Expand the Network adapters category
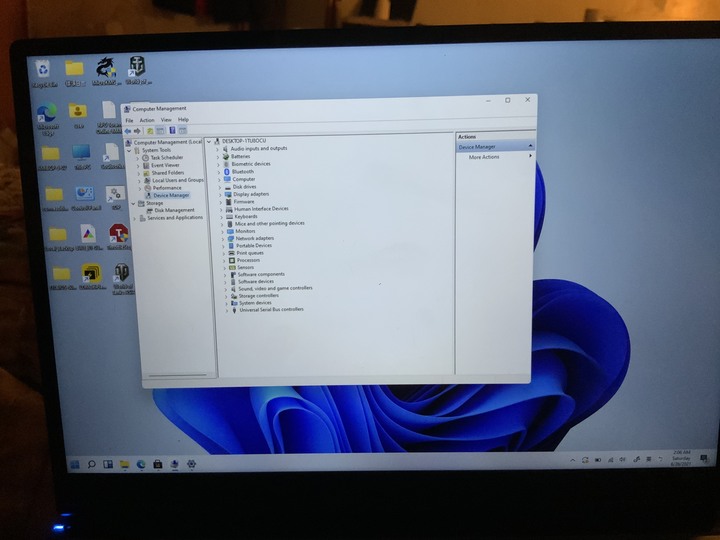The height and width of the screenshot is (540, 720). (223, 239)
